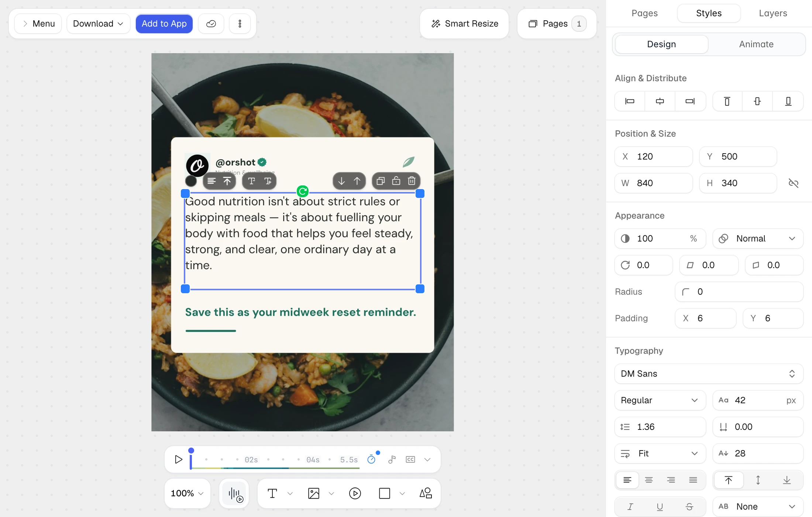Set vertical text alignment to bottom

(x=787, y=480)
